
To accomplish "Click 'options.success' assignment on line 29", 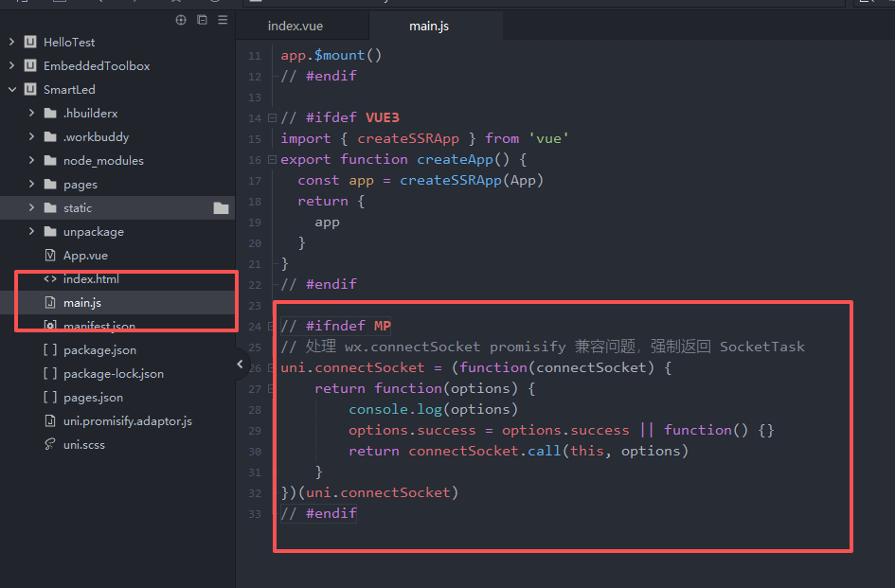I will [x=412, y=431].
